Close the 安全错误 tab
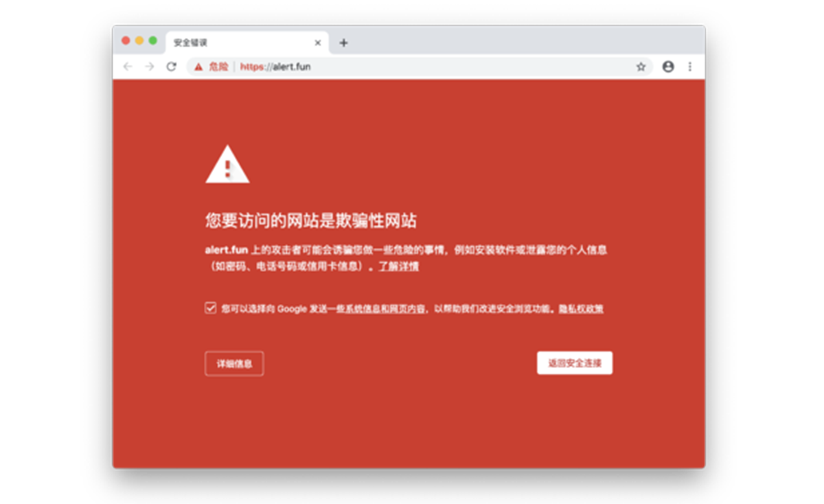824x504 pixels. [x=317, y=43]
